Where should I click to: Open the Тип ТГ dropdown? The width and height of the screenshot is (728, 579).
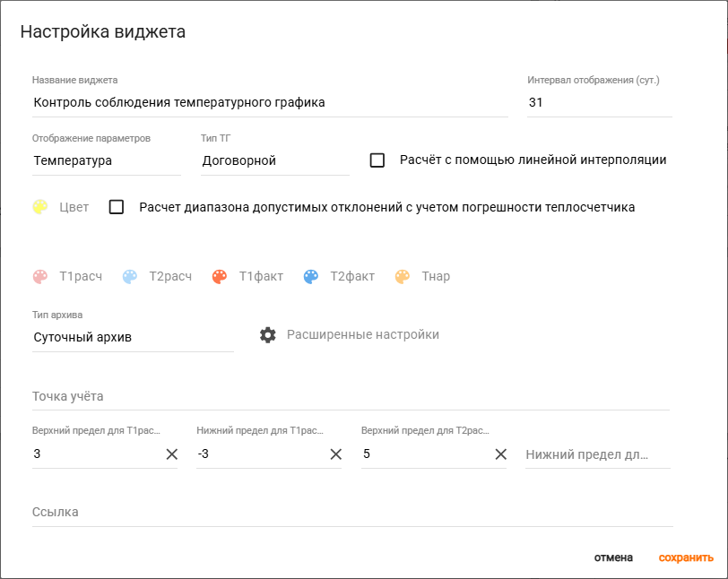click(274, 161)
